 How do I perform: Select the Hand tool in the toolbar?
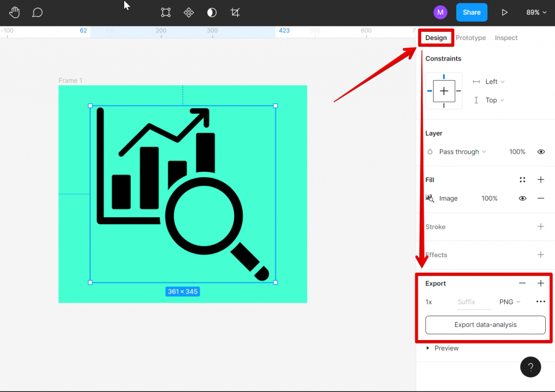click(x=14, y=12)
